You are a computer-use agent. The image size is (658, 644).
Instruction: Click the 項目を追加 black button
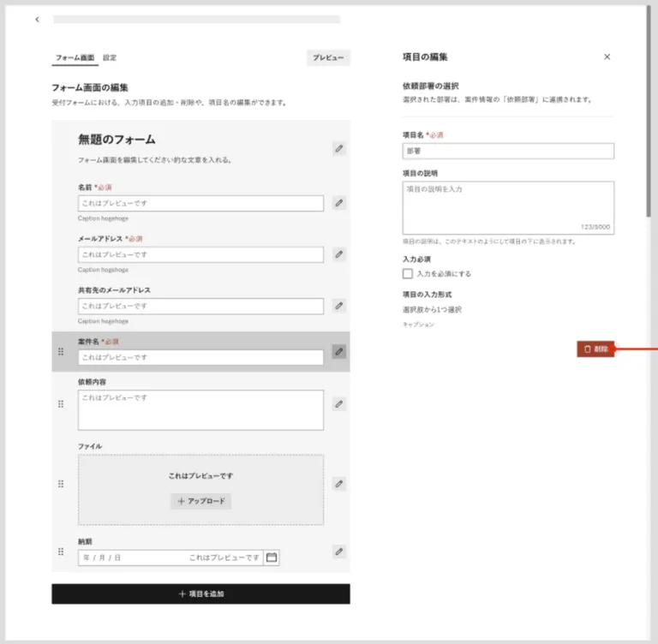click(x=201, y=593)
